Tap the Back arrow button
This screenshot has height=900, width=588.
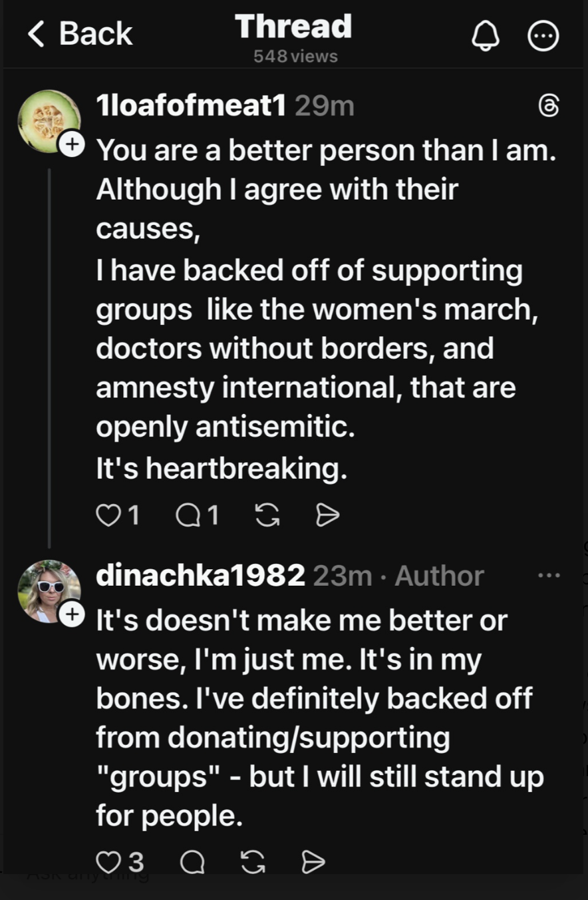(78, 35)
